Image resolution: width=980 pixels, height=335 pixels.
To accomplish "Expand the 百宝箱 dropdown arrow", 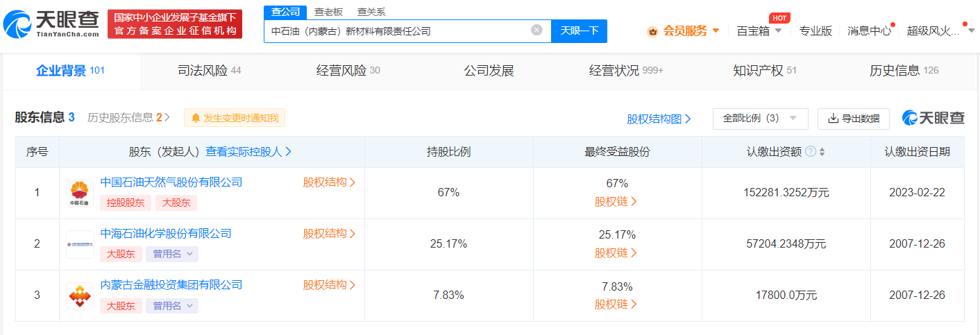I will click(x=778, y=31).
